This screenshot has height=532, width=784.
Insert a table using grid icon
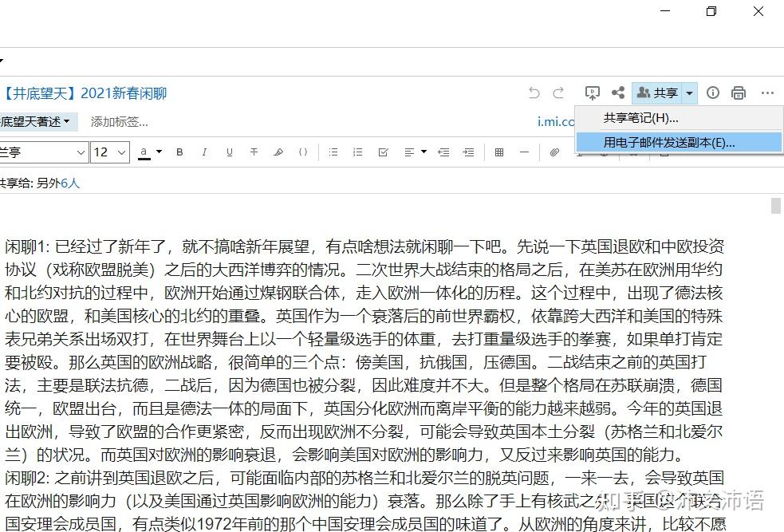click(499, 152)
